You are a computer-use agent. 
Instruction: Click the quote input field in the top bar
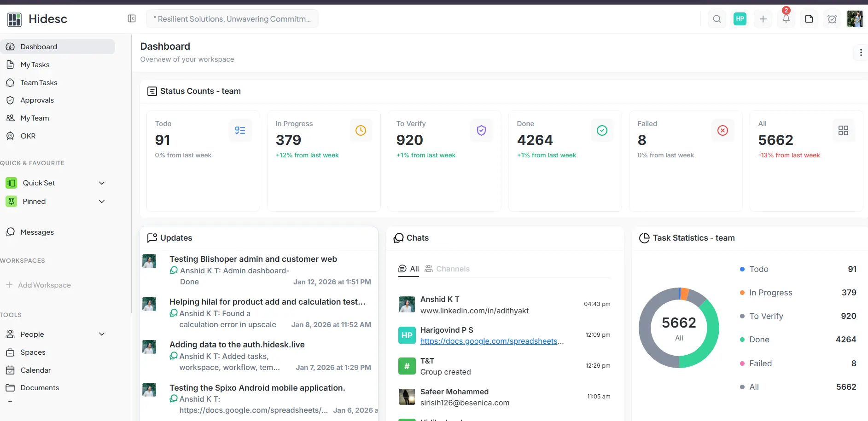[x=232, y=18]
